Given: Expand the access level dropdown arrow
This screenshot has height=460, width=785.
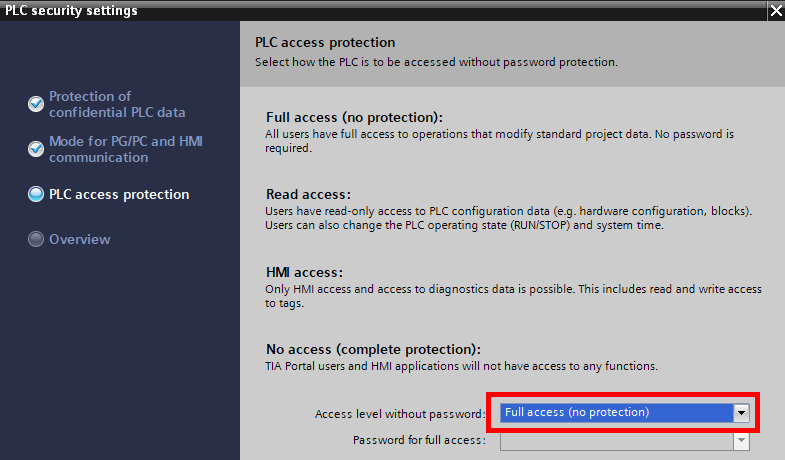Looking at the screenshot, I should coord(741,413).
